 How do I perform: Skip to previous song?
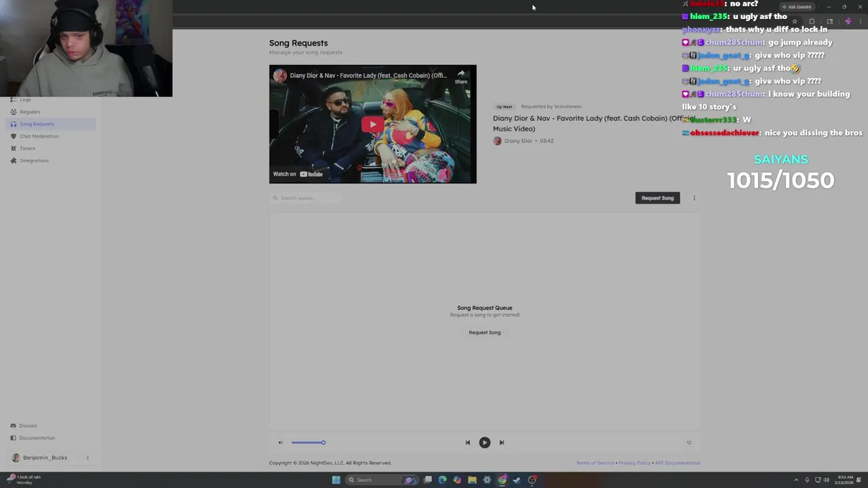467,443
